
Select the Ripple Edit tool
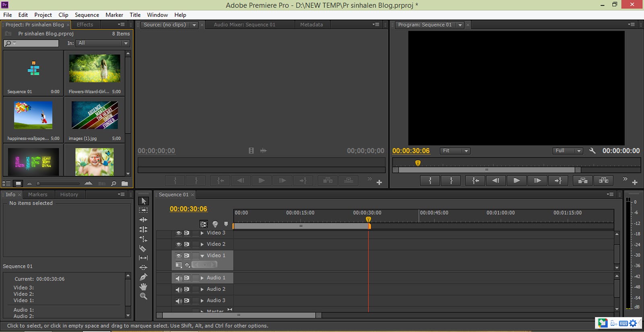click(143, 220)
